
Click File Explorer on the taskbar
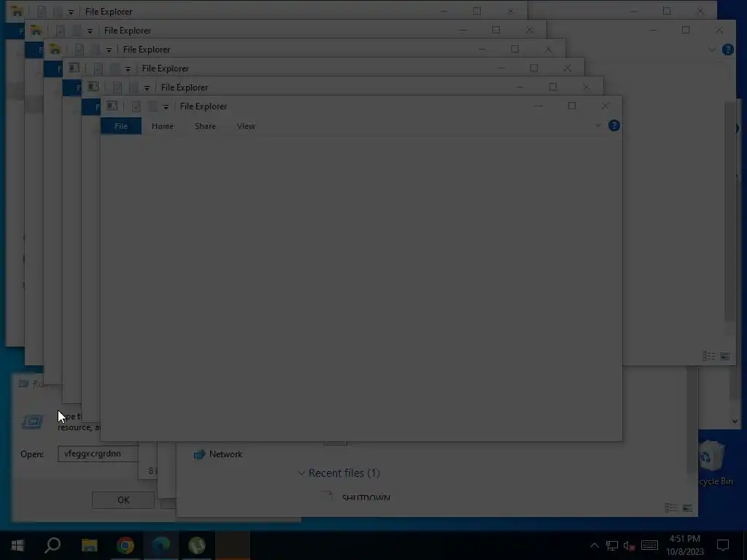(x=89, y=545)
